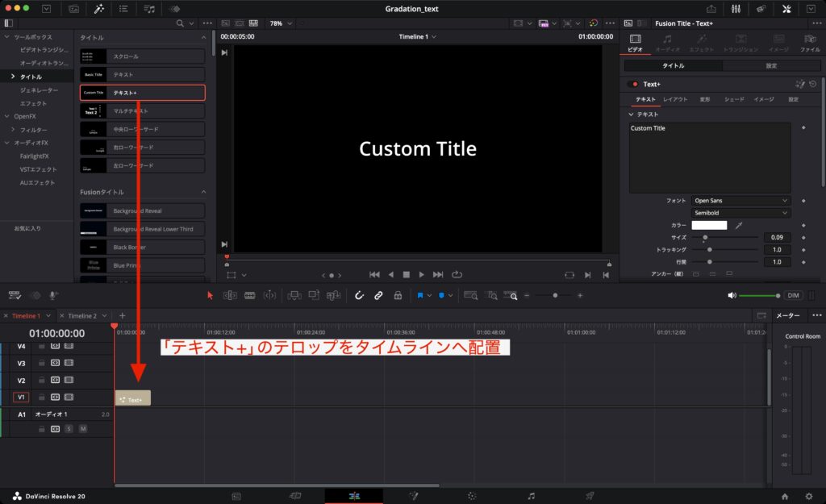Click the speaker mute icon
Viewport: 826px width, 504px height.
coord(732,295)
